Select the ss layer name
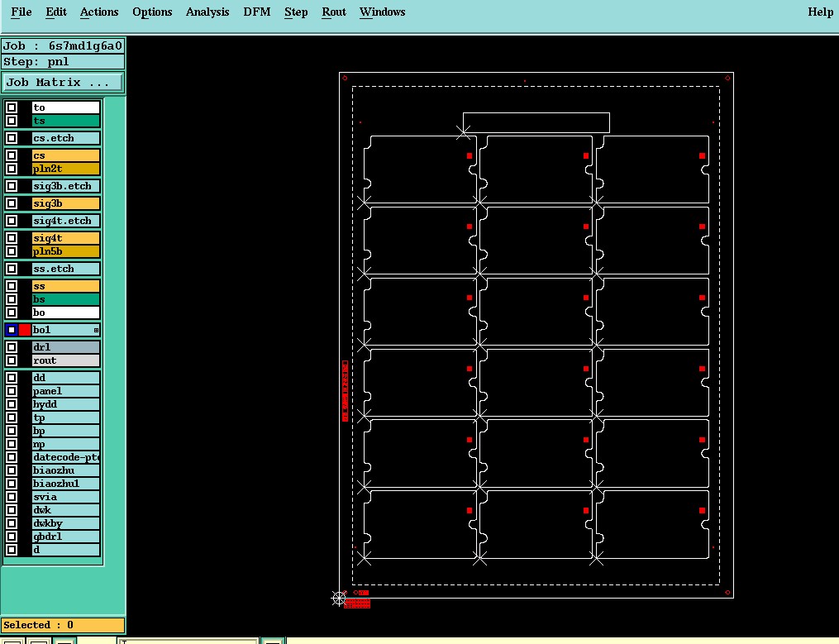Image resolution: width=839 pixels, height=644 pixels. point(66,286)
